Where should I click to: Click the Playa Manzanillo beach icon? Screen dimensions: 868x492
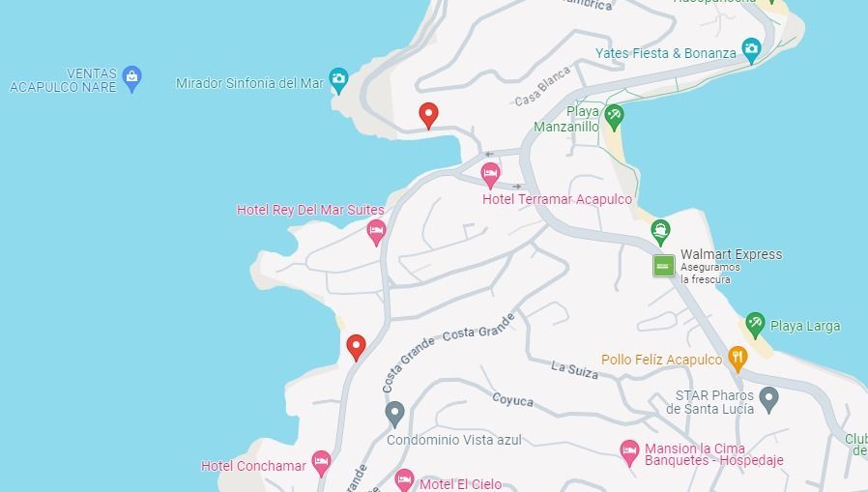point(614,117)
